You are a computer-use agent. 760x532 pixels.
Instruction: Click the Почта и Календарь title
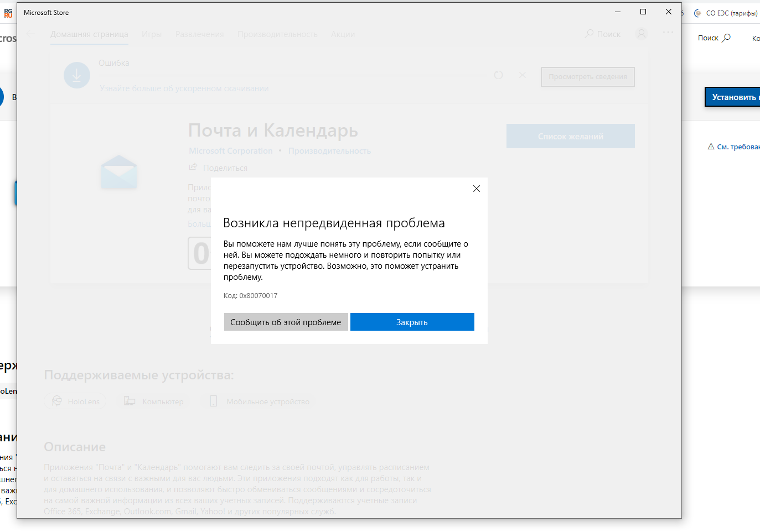[x=273, y=131]
